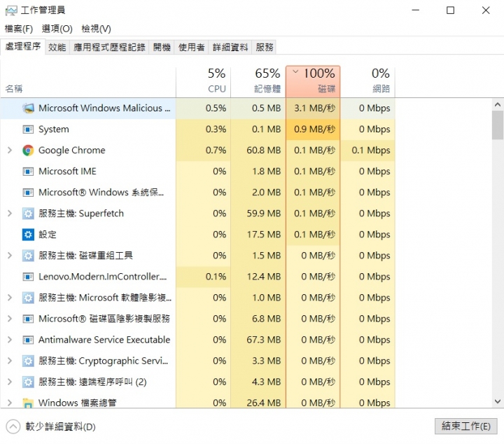Switch to the 開機 tab
The image size is (504, 444).
(x=162, y=48)
